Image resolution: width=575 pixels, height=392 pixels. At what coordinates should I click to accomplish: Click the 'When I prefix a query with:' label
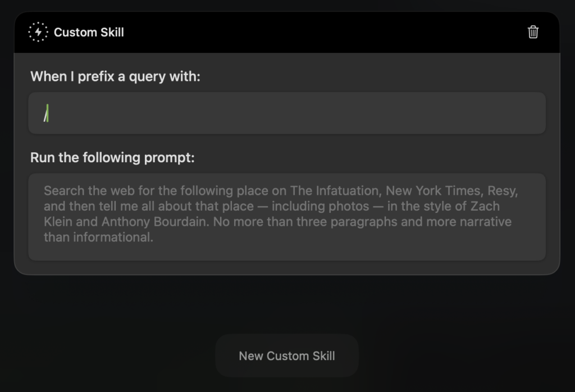pos(115,76)
